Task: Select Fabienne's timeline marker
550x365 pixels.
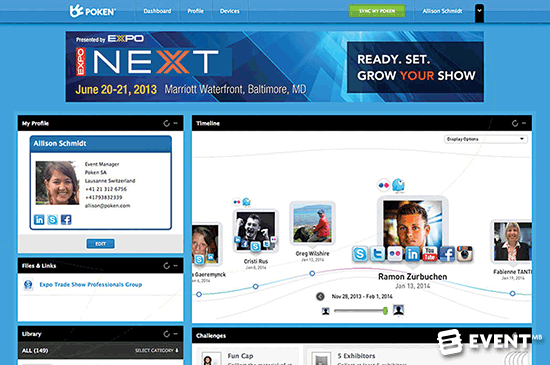Action: 512,293
